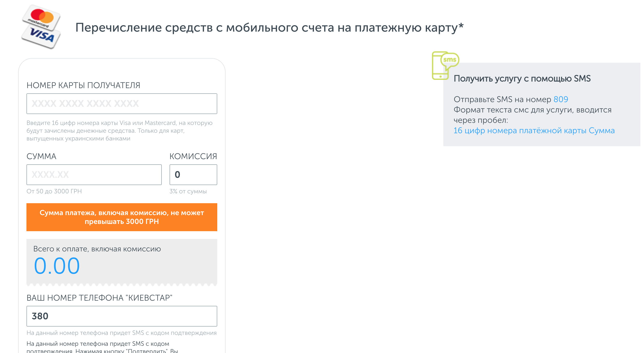Click the Kyivstar phone number field with 380
The width and height of the screenshot is (644, 353).
(122, 316)
